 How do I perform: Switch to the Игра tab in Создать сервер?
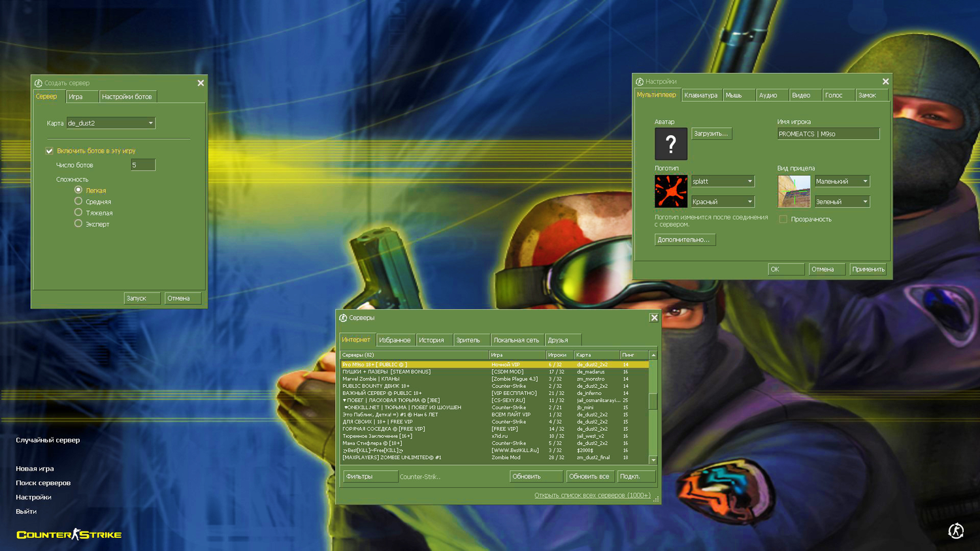[82, 97]
